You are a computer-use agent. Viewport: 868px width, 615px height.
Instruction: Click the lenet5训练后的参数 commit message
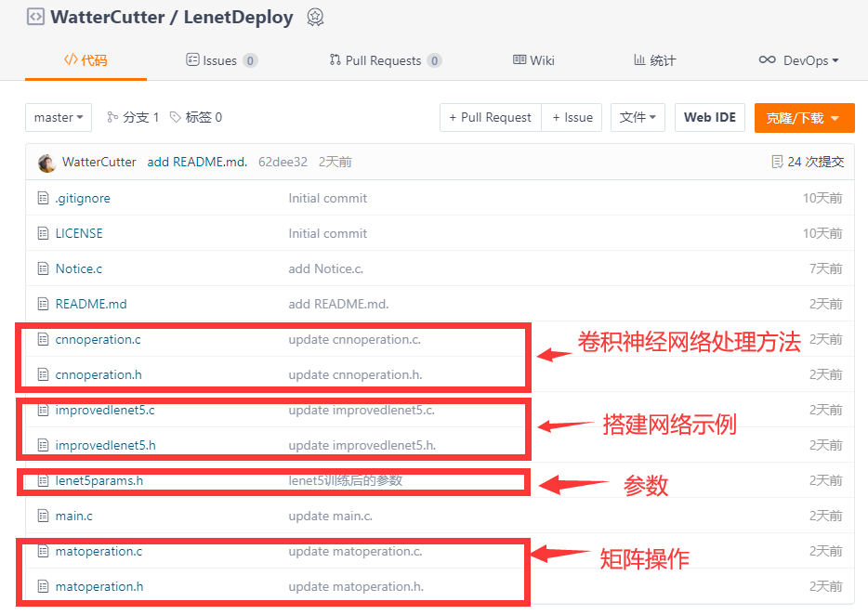point(346,480)
